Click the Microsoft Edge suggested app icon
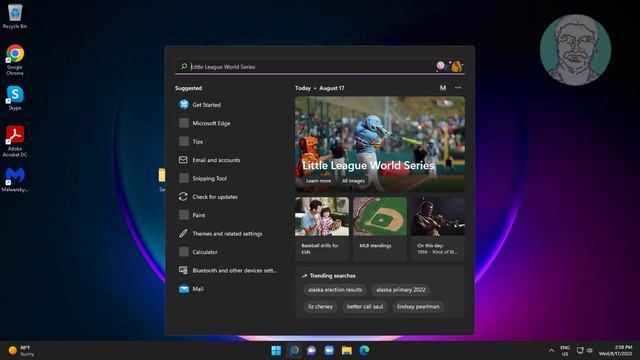Viewport: 640px width, 360px height. 184,123
